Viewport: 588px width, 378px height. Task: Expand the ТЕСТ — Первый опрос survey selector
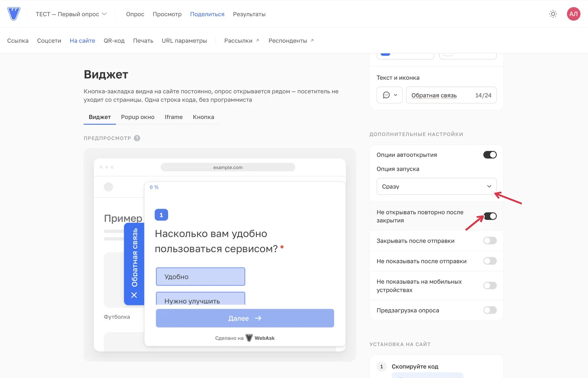click(71, 14)
